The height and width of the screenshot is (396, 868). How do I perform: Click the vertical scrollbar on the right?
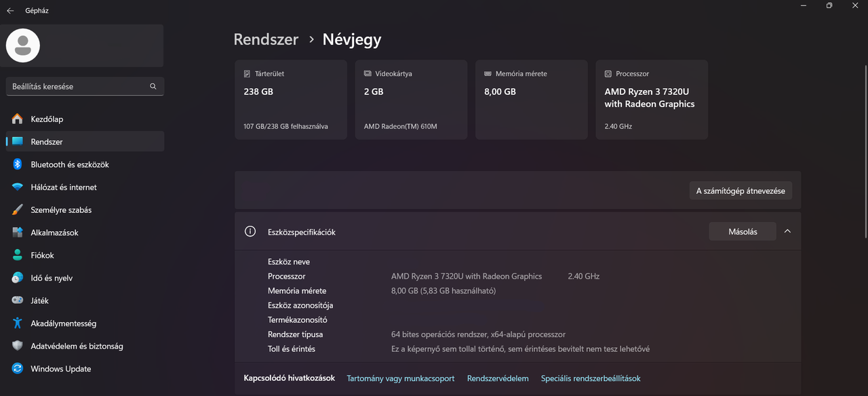(x=865, y=151)
